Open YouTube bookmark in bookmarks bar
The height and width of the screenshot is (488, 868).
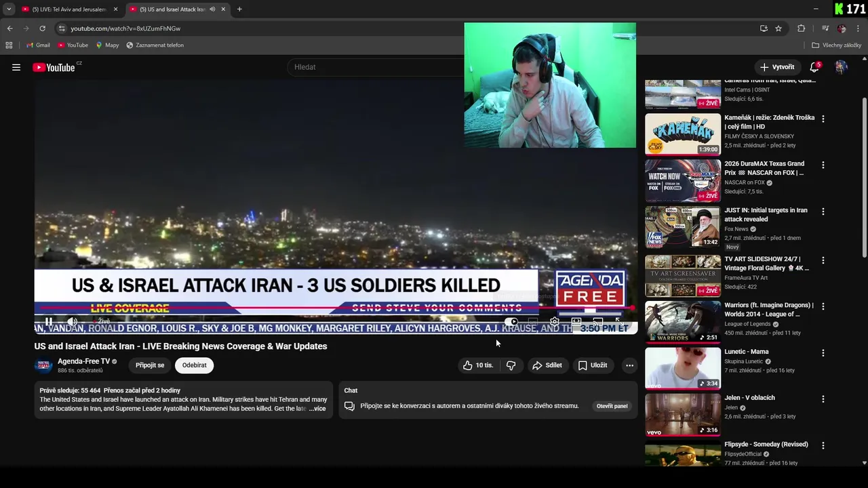[x=73, y=45]
